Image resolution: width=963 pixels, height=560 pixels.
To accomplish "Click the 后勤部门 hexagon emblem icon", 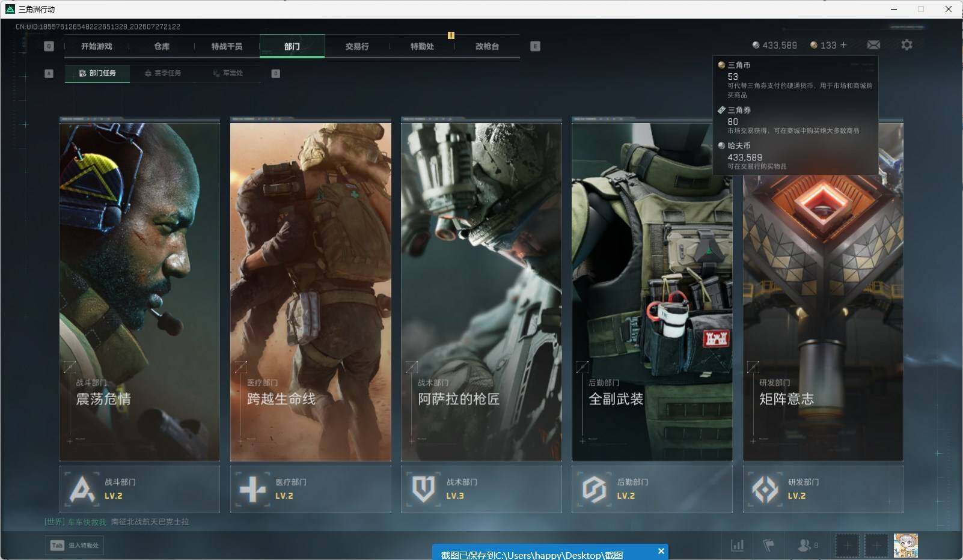I will coord(594,489).
